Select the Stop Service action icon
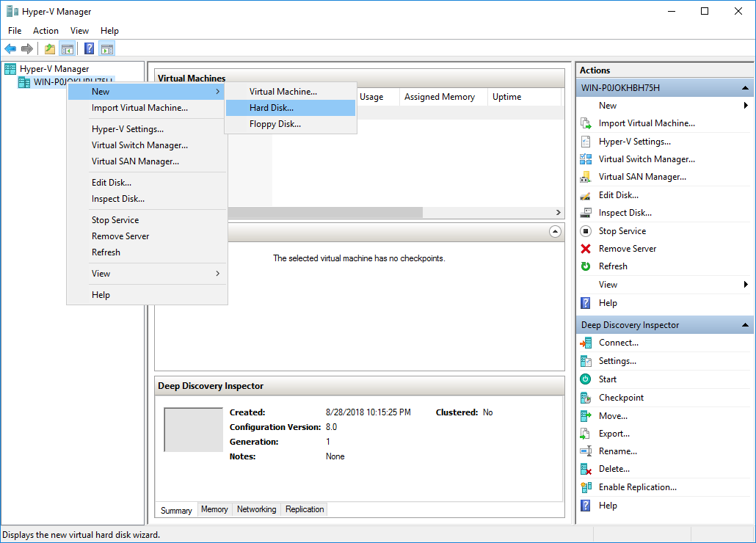This screenshot has width=756, height=543. coord(586,230)
